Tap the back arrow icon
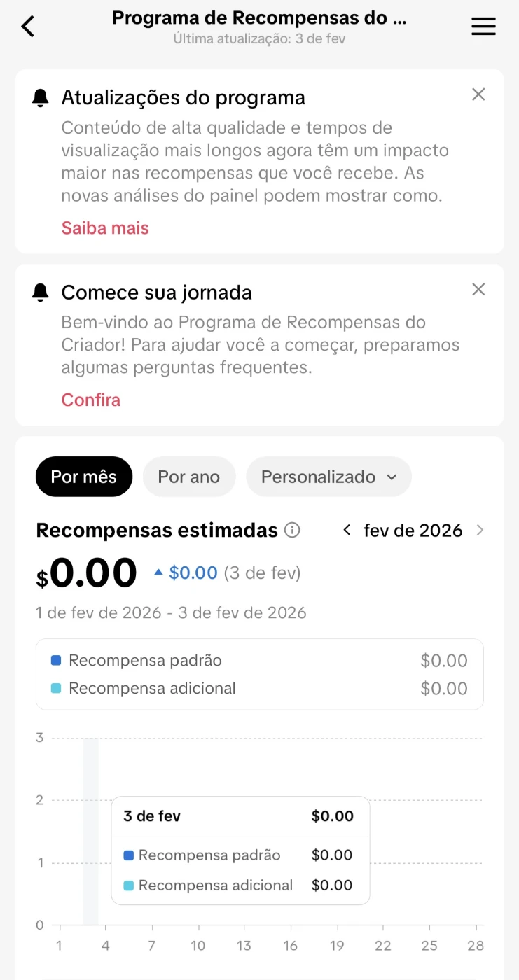Viewport: 519px width, 980px height. (27, 27)
